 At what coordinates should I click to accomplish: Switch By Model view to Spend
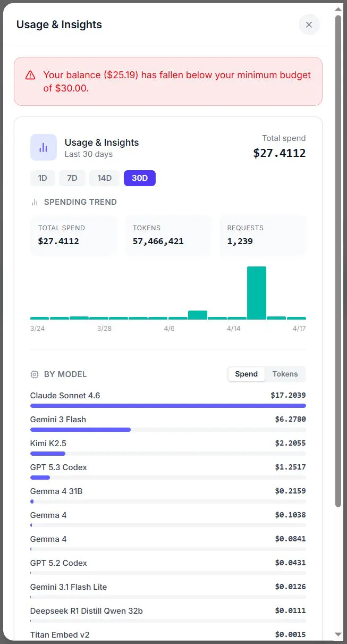click(x=247, y=374)
